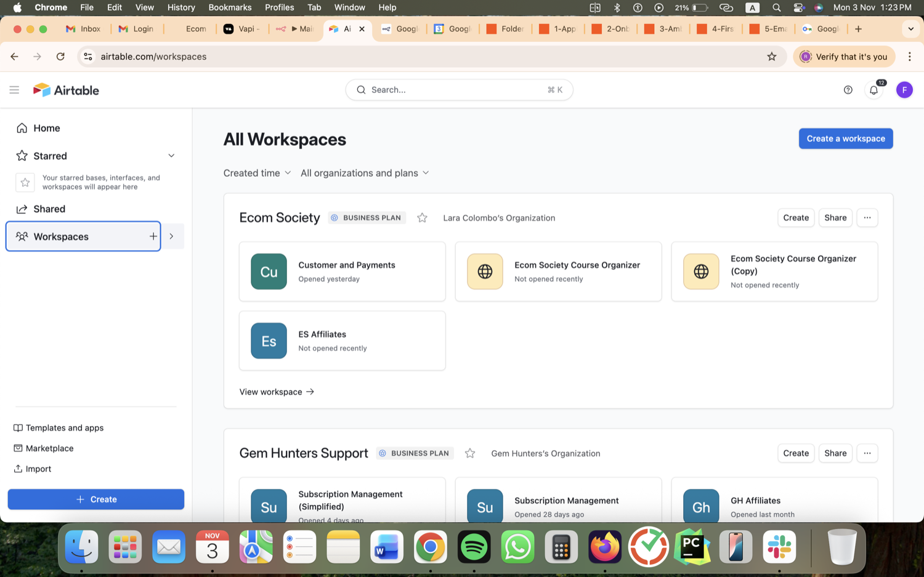Open Templates and apps

(x=65, y=428)
